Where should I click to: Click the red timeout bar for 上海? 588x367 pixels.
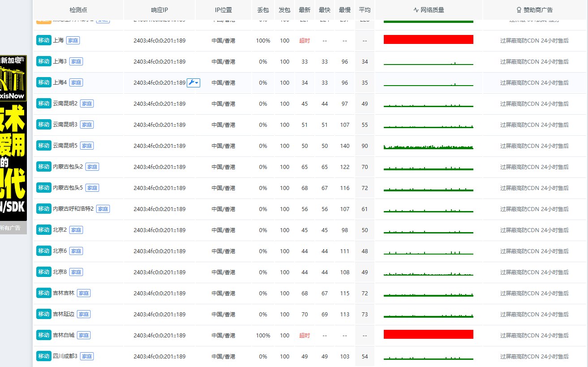click(429, 39)
